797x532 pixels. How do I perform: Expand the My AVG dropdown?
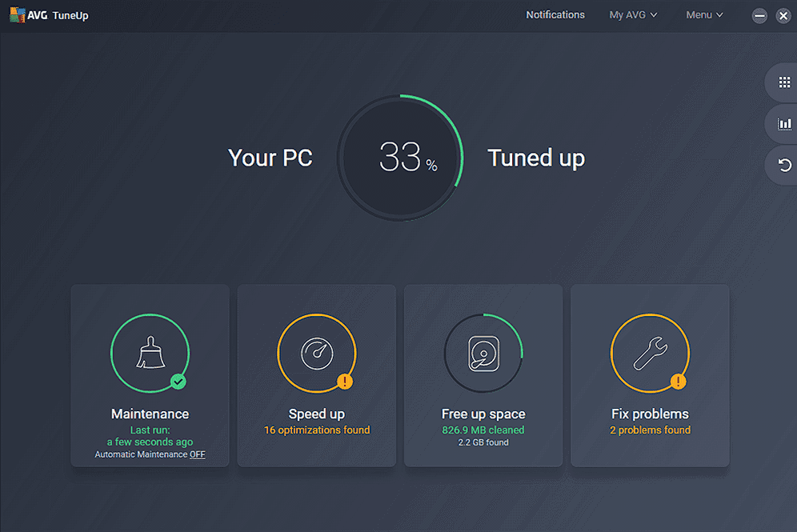pos(633,14)
